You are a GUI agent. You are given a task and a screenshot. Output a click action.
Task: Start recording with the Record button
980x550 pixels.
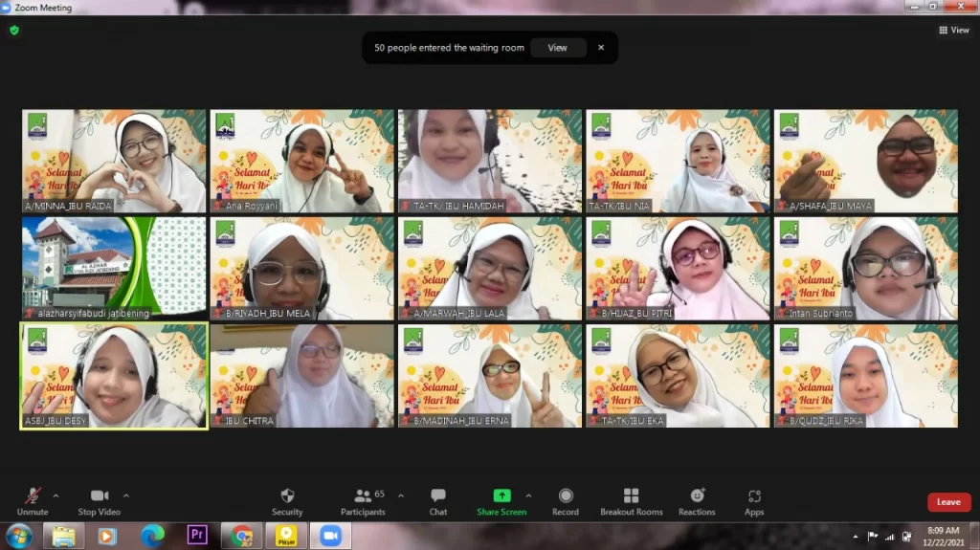pyautogui.click(x=566, y=502)
